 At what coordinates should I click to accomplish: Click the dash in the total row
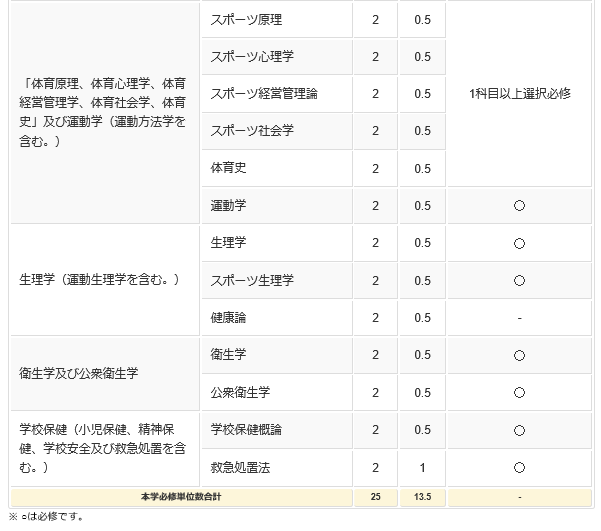[520, 497]
